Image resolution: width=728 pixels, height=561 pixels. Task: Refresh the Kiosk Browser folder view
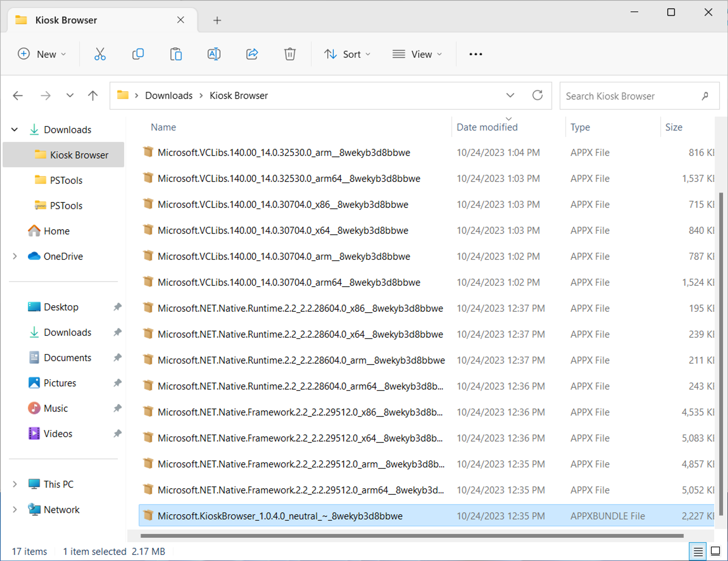click(537, 95)
